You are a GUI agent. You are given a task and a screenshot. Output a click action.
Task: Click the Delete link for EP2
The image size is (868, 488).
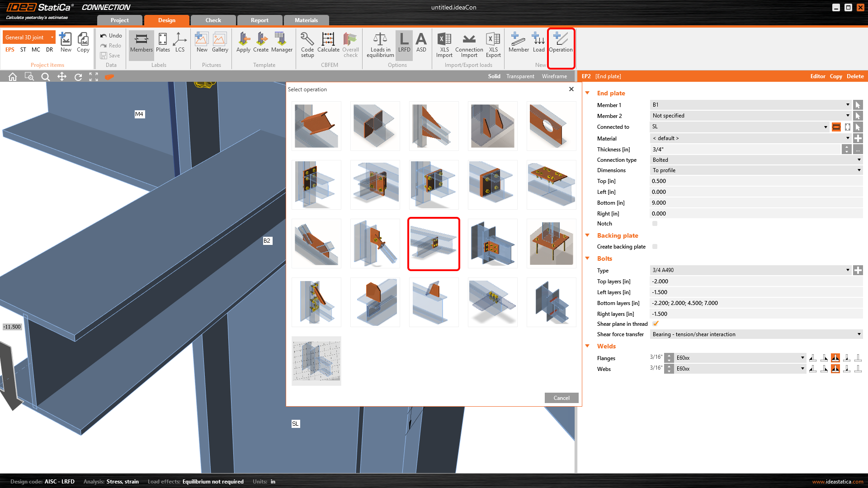(855, 76)
